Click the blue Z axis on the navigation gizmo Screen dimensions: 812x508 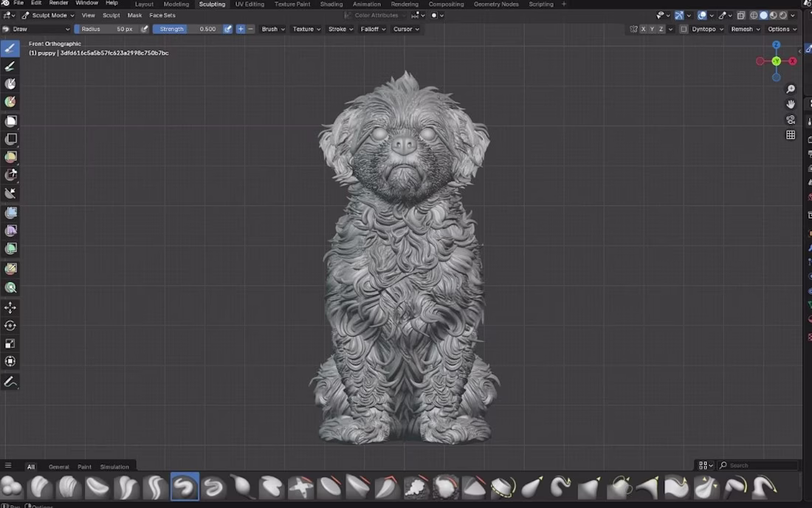pos(776,45)
